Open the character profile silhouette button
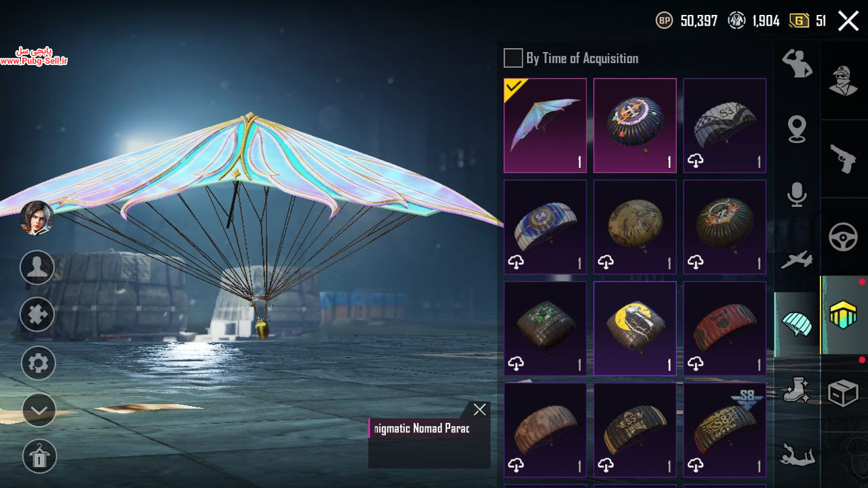This screenshot has height=488, width=868. tap(37, 266)
